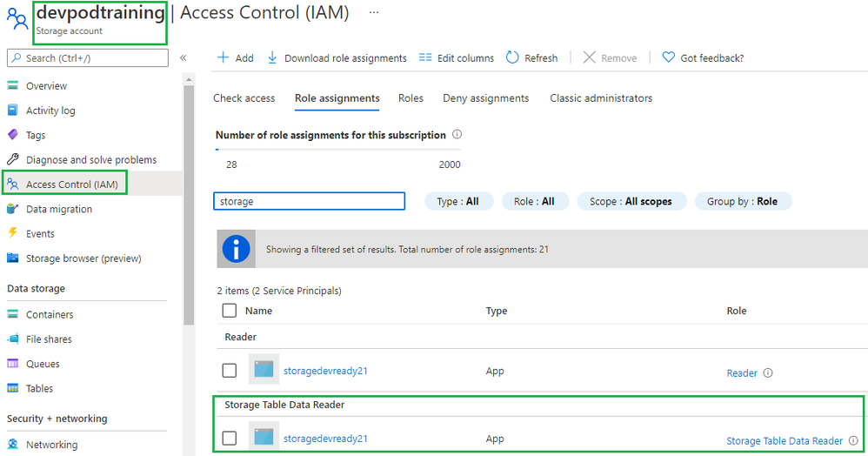
Task: Click info icon beside role assignments count
Action: (457, 135)
